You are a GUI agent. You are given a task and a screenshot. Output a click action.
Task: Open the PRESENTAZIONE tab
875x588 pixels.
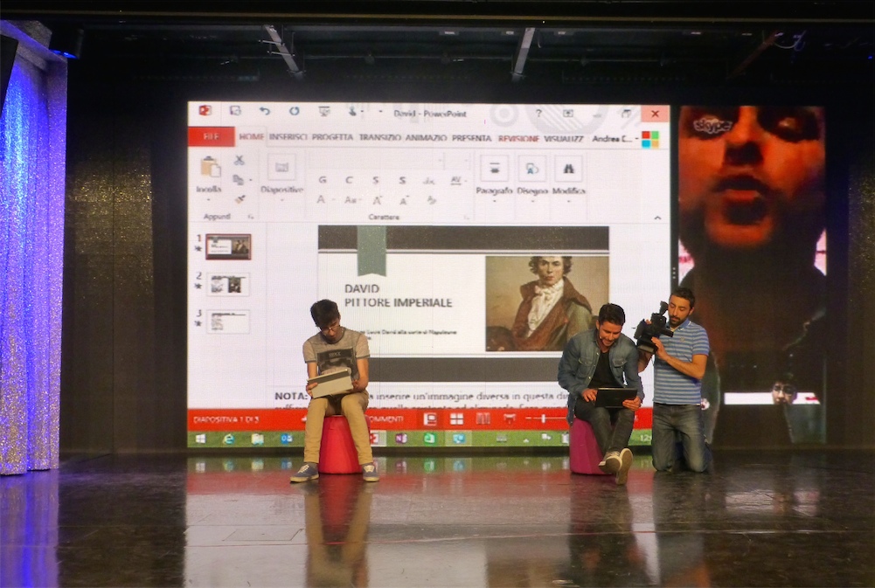(471, 138)
